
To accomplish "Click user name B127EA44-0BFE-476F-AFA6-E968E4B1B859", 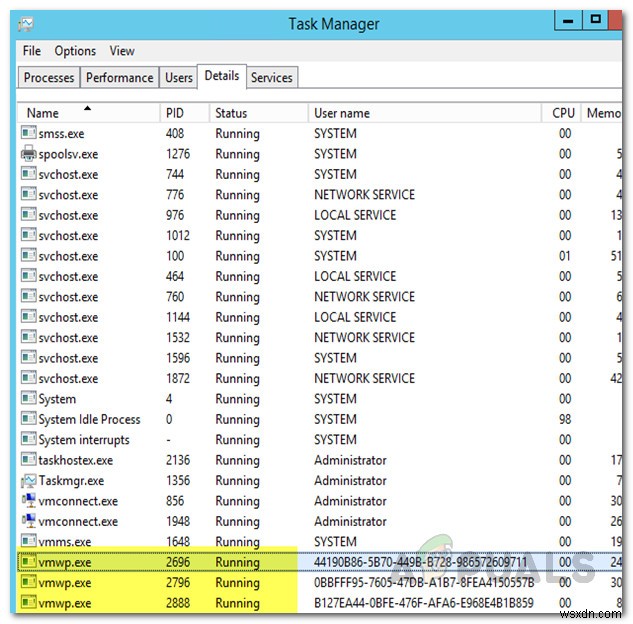I will 424,603.
